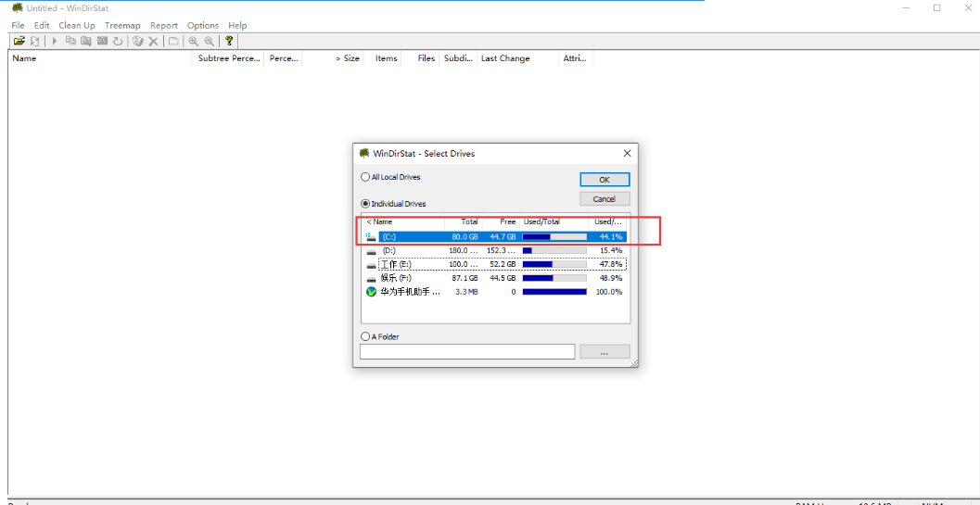Click the Refresh All toolbar icon
This screenshot has width=980, height=505.
(35, 41)
